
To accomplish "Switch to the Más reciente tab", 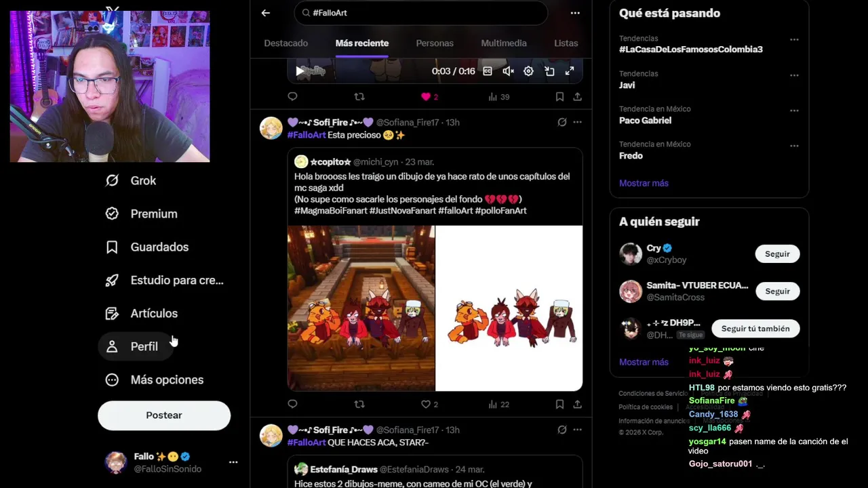I will (362, 43).
